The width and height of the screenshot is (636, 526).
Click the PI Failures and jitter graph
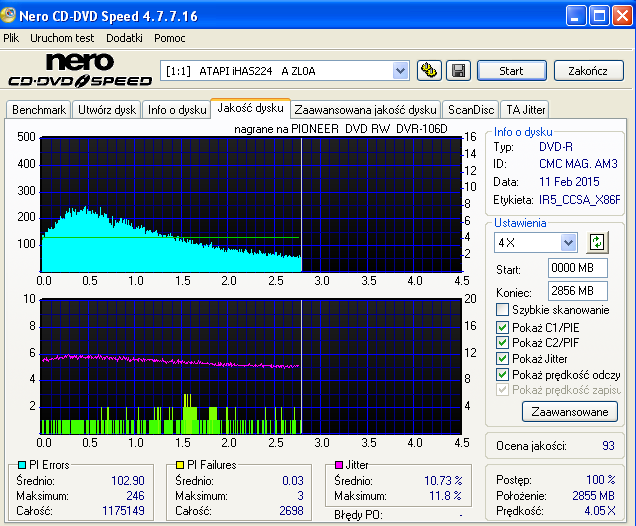251,367
